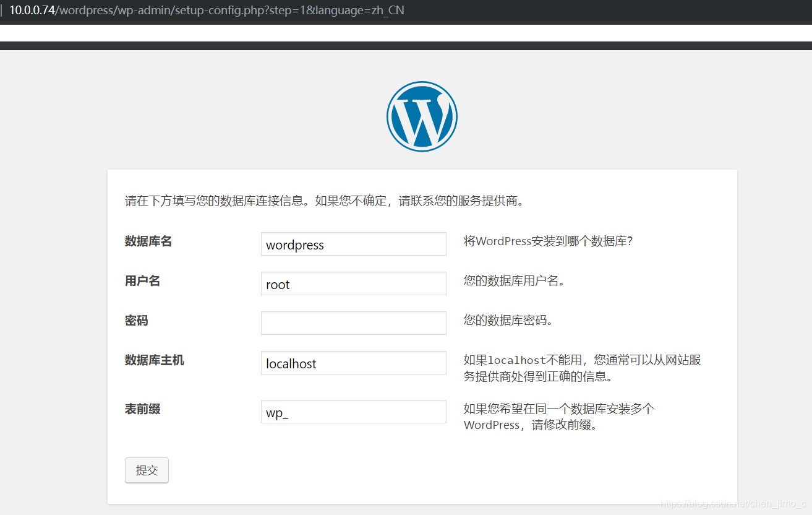Click the table prefix field containing wp_
Viewport: 812px width, 515px height.
[354, 412]
